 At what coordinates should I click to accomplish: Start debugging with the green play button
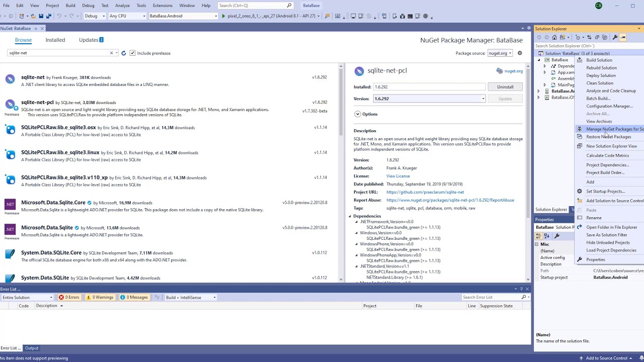[223, 16]
